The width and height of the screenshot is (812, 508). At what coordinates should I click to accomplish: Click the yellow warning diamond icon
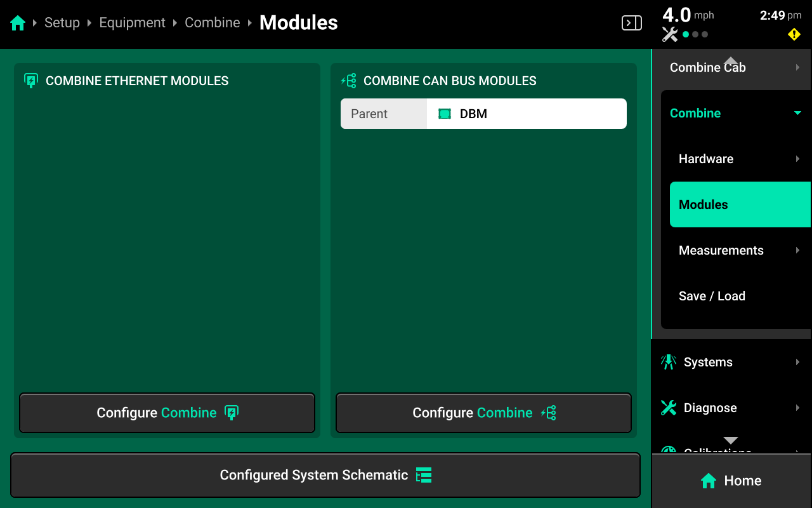coord(794,34)
